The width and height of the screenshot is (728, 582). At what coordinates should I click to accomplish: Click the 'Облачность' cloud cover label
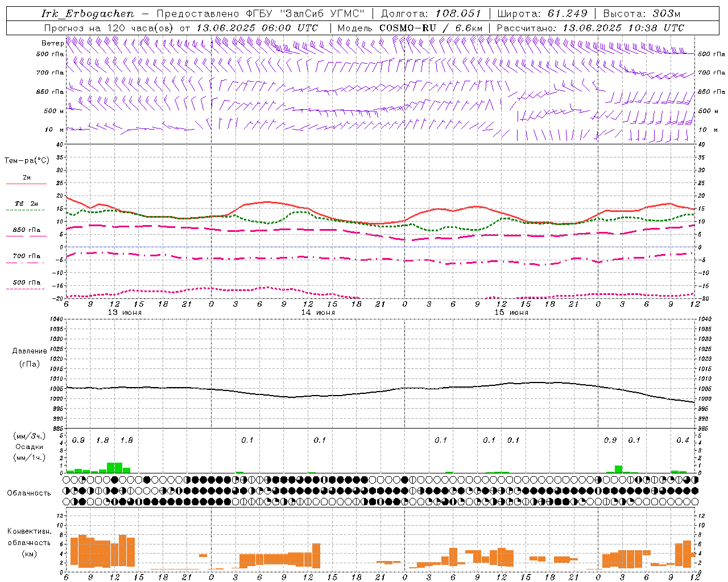(29, 493)
